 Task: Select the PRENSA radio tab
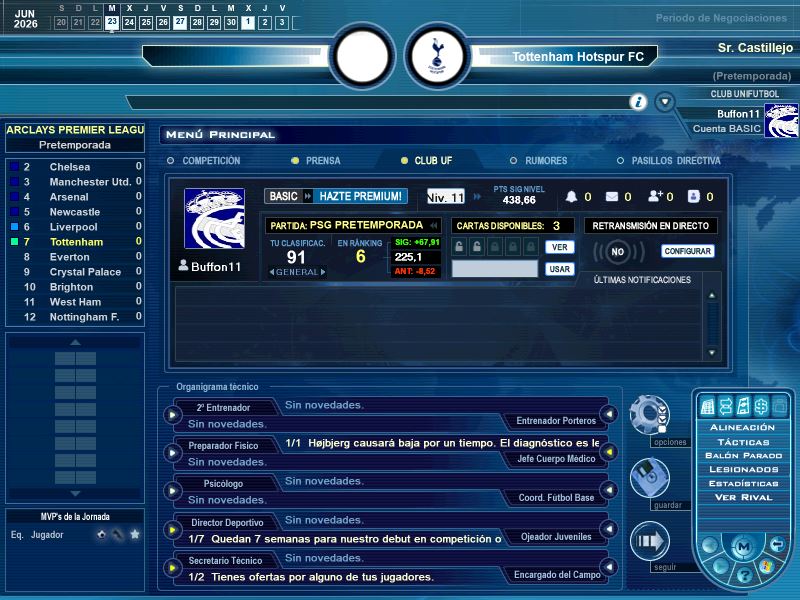tap(315, 161)
